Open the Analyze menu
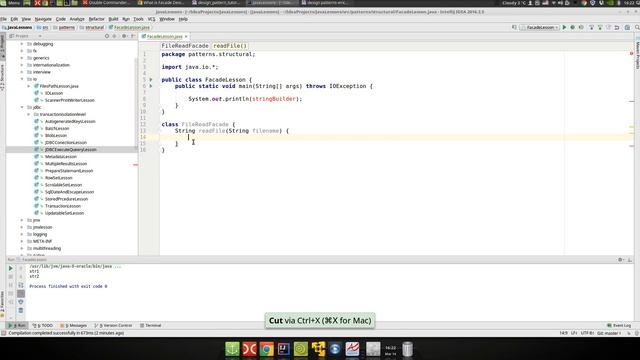The height and width of the screenshot is (360, 640). [77, 19]
